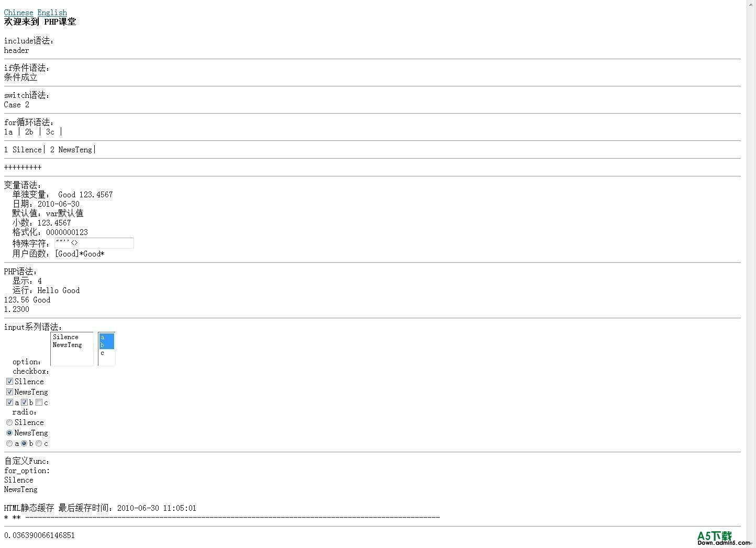756x548 pixels.
Task: Toggle checkbox a off
Action: [x=9, y=402]
